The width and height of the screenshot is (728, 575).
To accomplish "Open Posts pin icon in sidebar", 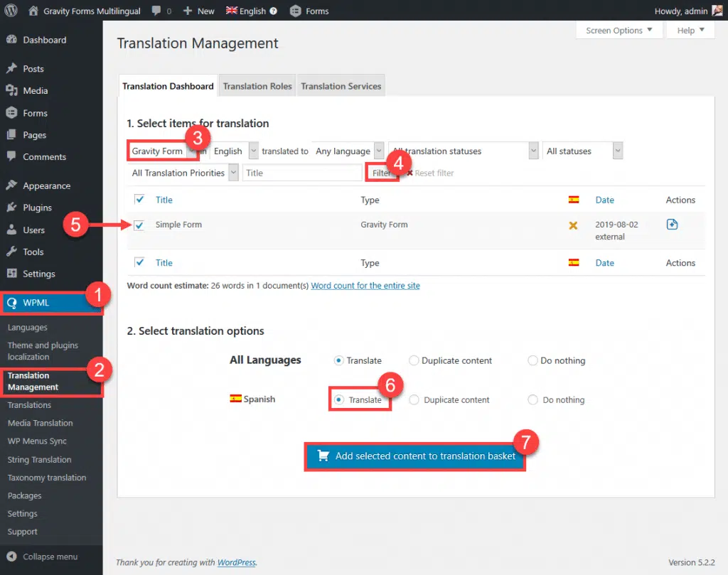I will [x=11, y=69].
